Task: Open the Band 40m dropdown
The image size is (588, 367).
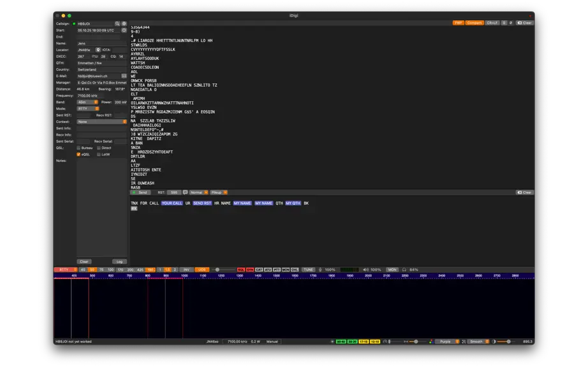Action: (87, 102)
